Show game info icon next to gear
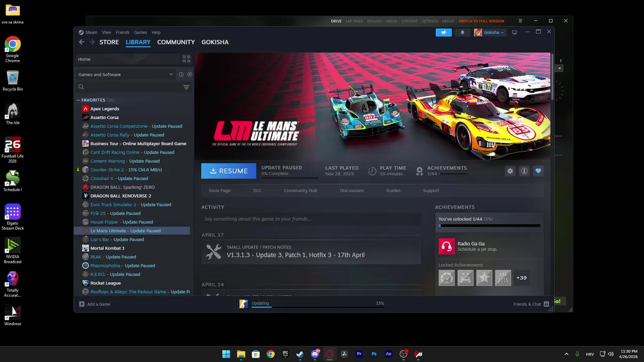 pyautogui.click(x=524, y=171)
